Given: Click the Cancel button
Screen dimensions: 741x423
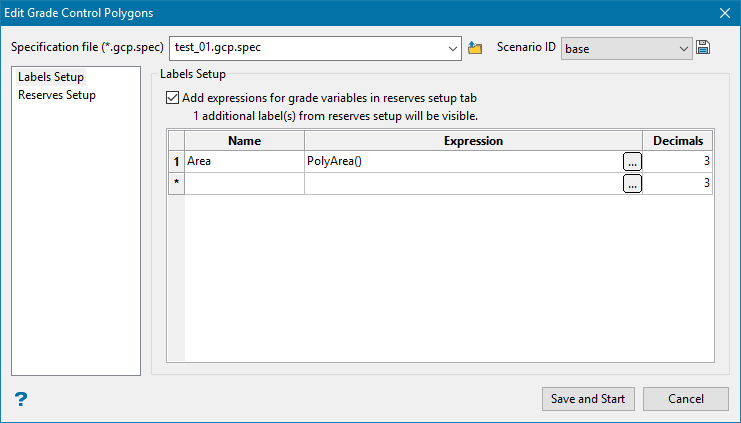Looking at the screenshot, I should click(x=685, y=399).
